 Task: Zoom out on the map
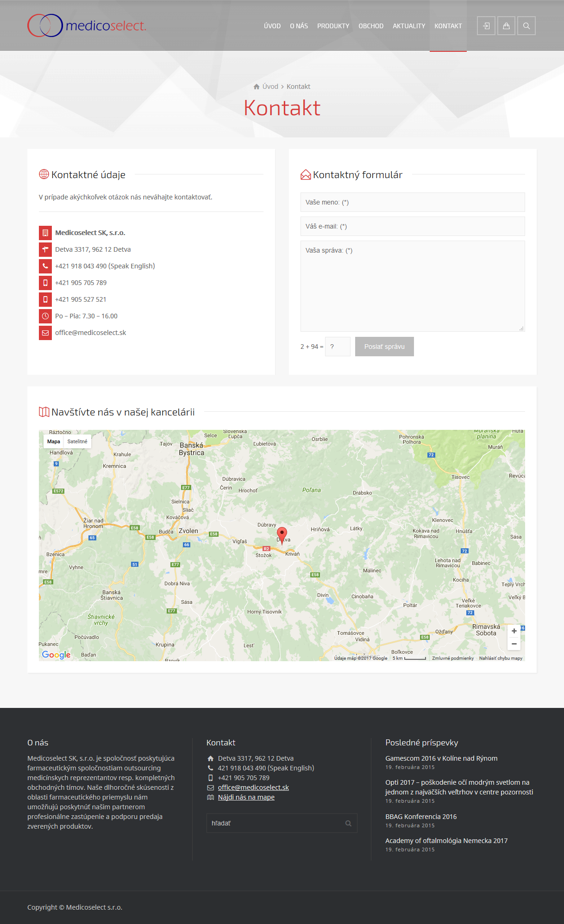[x=514, y=644]
